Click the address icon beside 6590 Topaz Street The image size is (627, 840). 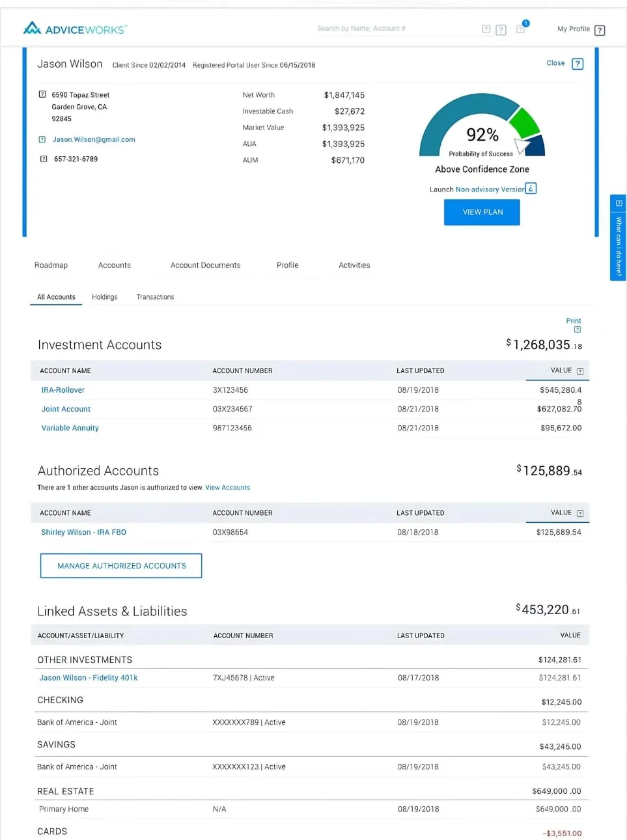(x=42, y=94)
